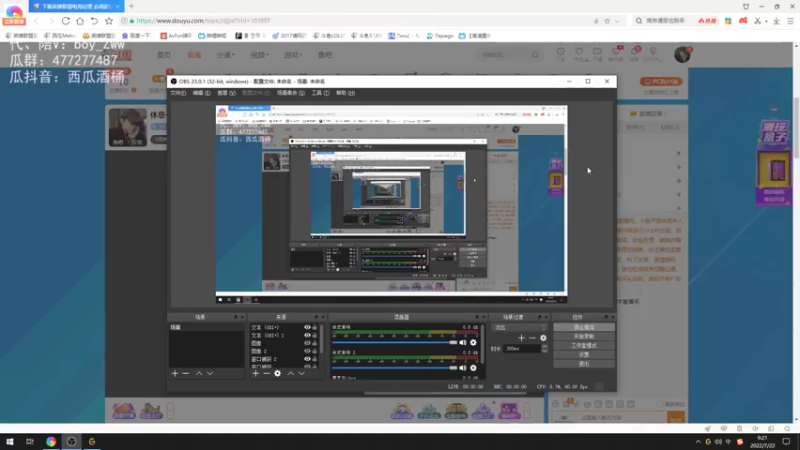Image resolution: width=800 pixels, height=450 pixels.
Task: Add a scene transition with plus icon
Action: coord(521,338)
